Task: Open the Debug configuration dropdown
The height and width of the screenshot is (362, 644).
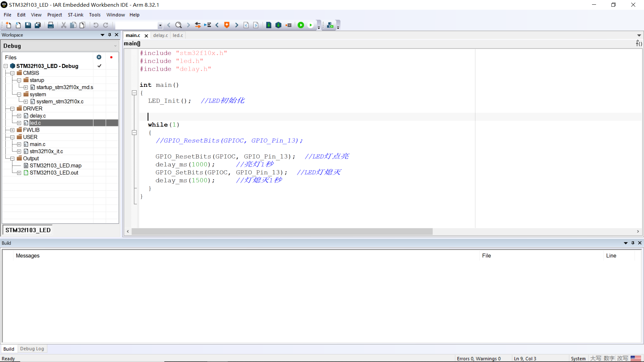Action: [115, 46]
